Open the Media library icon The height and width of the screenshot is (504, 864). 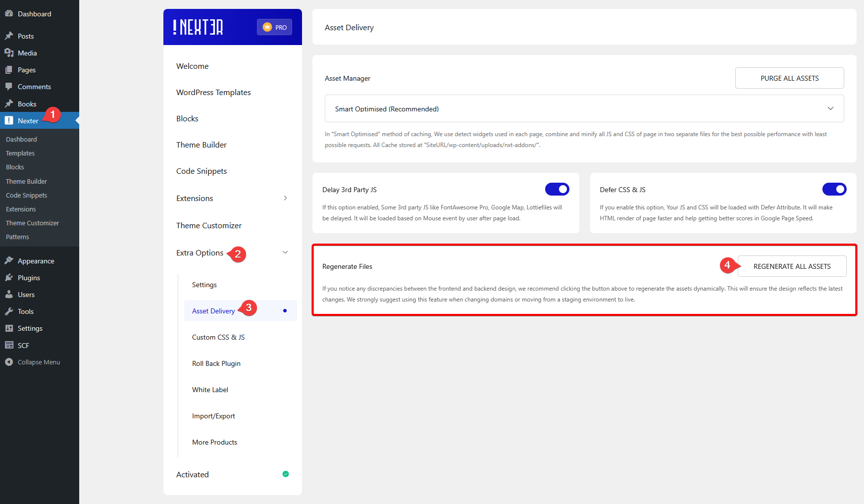[x=10, y=52]
